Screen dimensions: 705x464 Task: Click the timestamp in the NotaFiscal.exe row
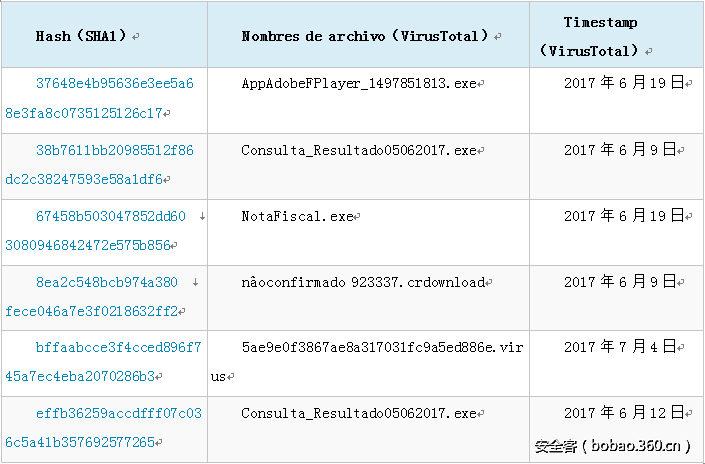[x=623, y=216]
